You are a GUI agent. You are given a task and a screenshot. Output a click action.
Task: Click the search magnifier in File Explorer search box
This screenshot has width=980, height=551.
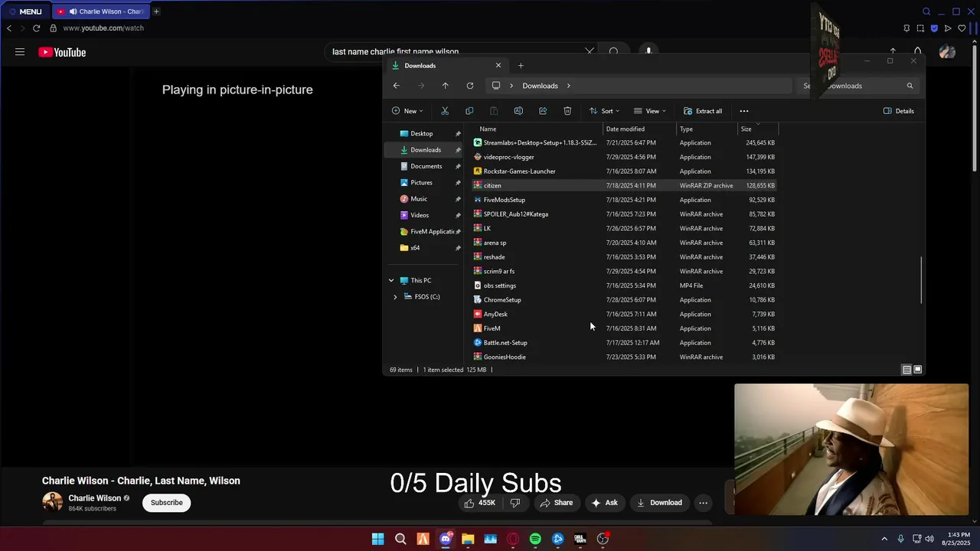(910, 86)
